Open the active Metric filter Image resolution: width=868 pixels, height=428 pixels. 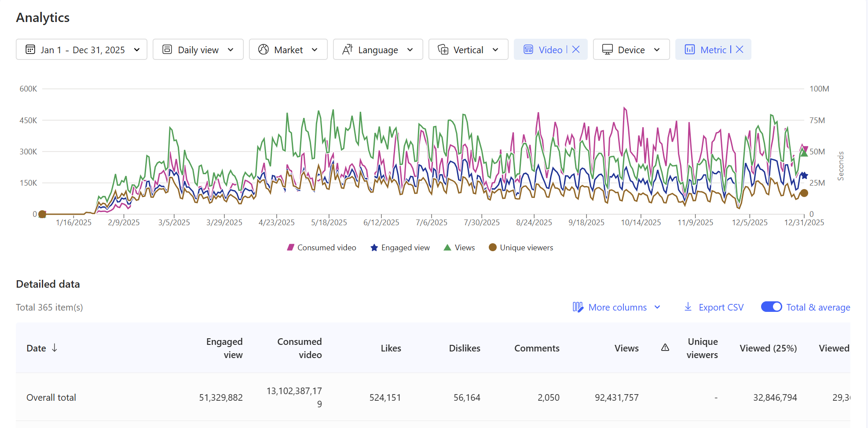click(x=713, y=50)
